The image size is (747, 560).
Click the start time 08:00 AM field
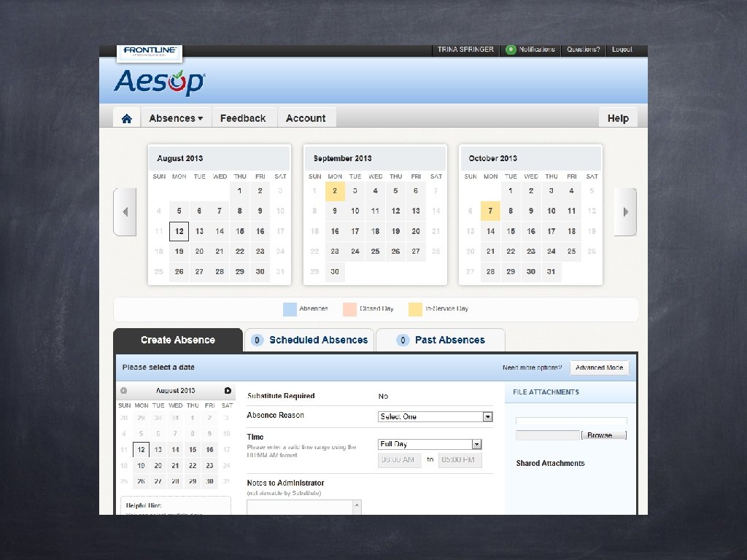point(399,460)
